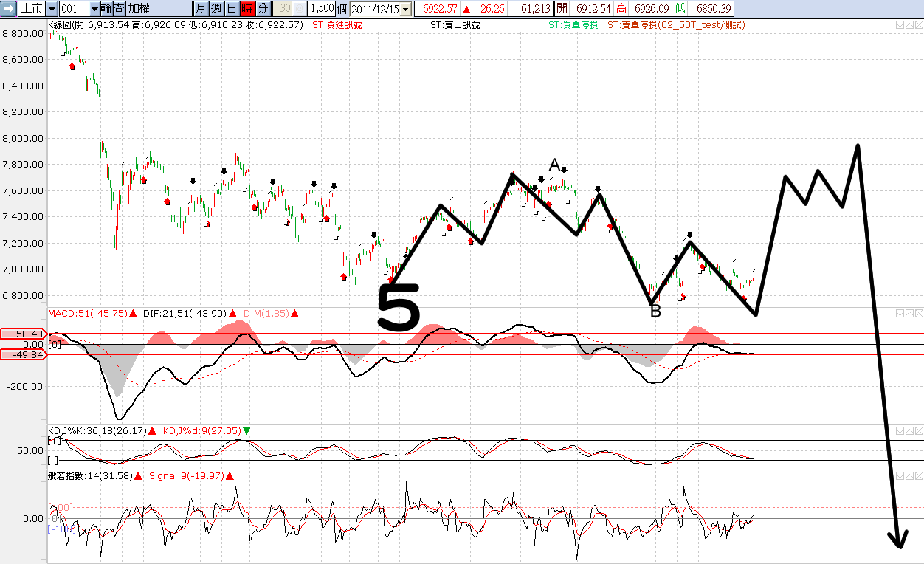924x564 pixels.
Task: Close the K線圖 panel with X icon
Action: [x=918, y=24]
